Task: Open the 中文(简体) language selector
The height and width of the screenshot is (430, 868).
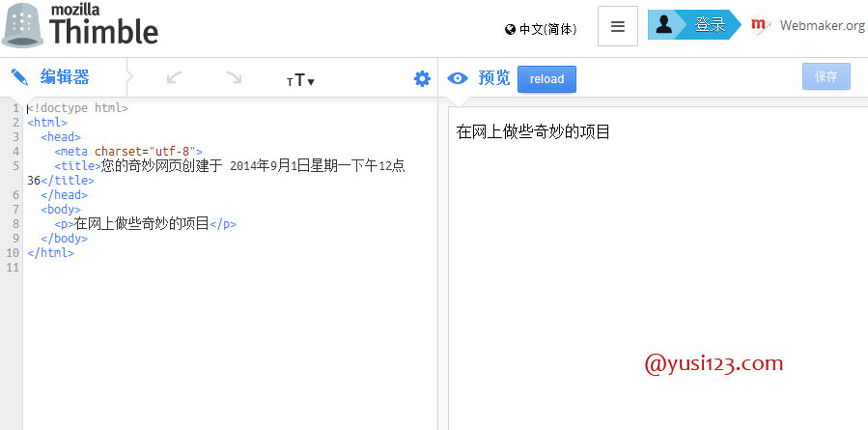Action: pyautogui.click(x=541, y=29)
